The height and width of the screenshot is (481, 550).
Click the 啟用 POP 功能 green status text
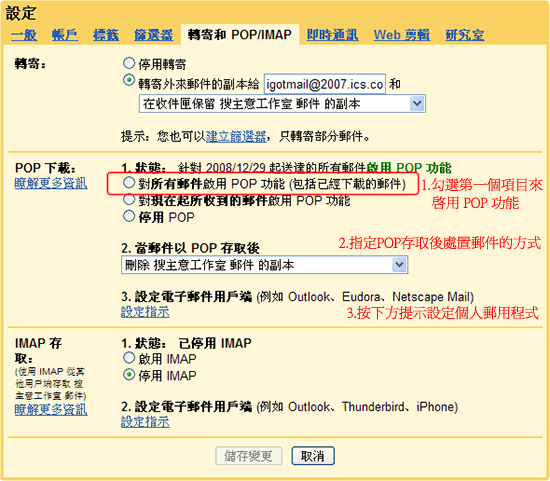(x=409, y=168)
